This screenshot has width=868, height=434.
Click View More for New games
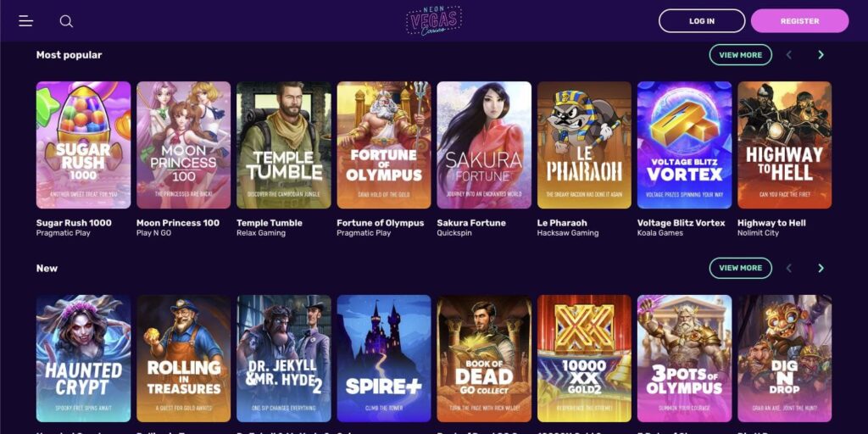[x=741, y=268]
